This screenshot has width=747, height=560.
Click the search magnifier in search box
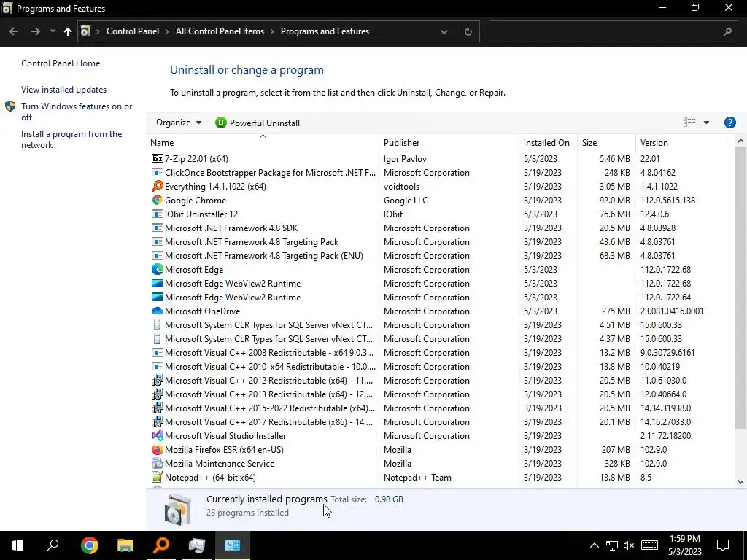[727, 31]
